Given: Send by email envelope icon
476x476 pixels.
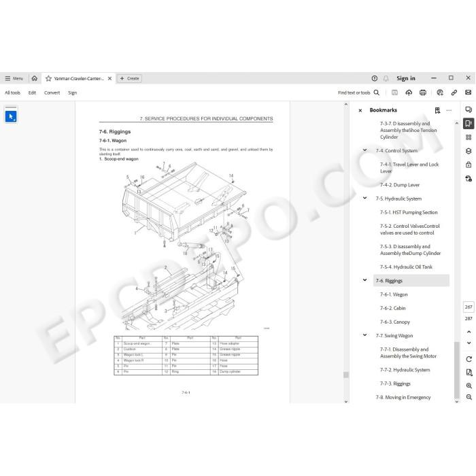Looking at the screenshot, I should [468, 92].
